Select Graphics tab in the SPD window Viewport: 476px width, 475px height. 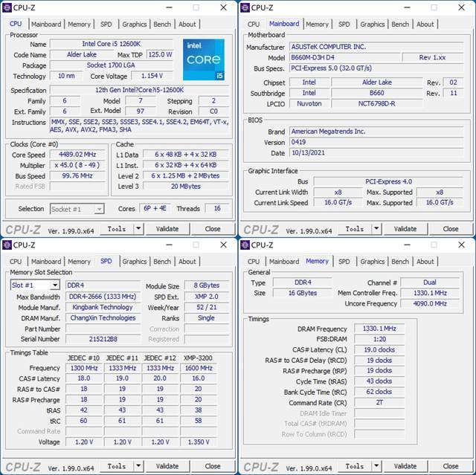(134, 262)
